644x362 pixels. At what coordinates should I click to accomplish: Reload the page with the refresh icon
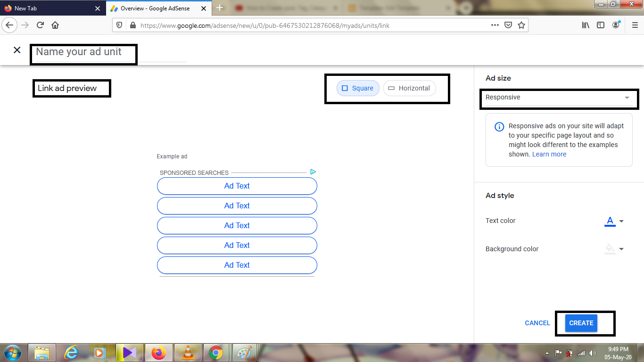coord(40,25)
